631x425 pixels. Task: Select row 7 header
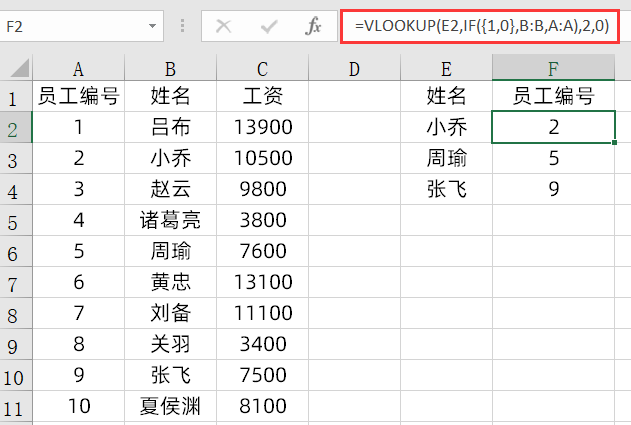(x=16, y=282)
